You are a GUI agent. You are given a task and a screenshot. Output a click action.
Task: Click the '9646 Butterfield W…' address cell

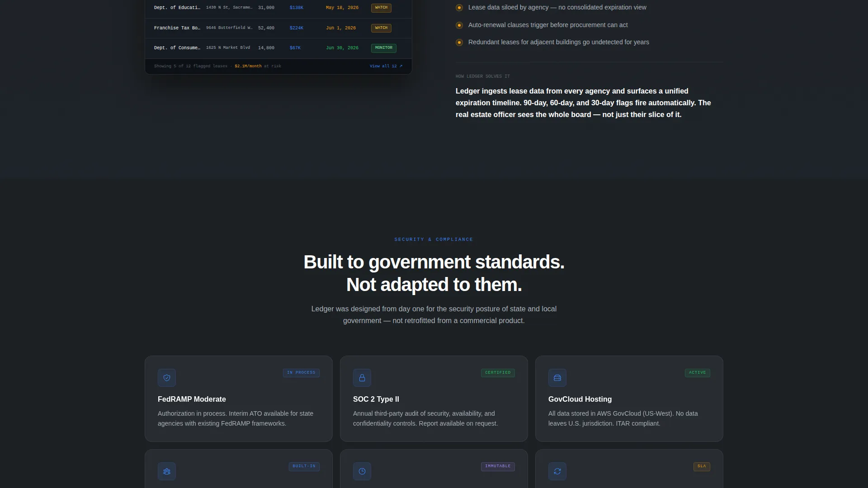click(229, 28)
